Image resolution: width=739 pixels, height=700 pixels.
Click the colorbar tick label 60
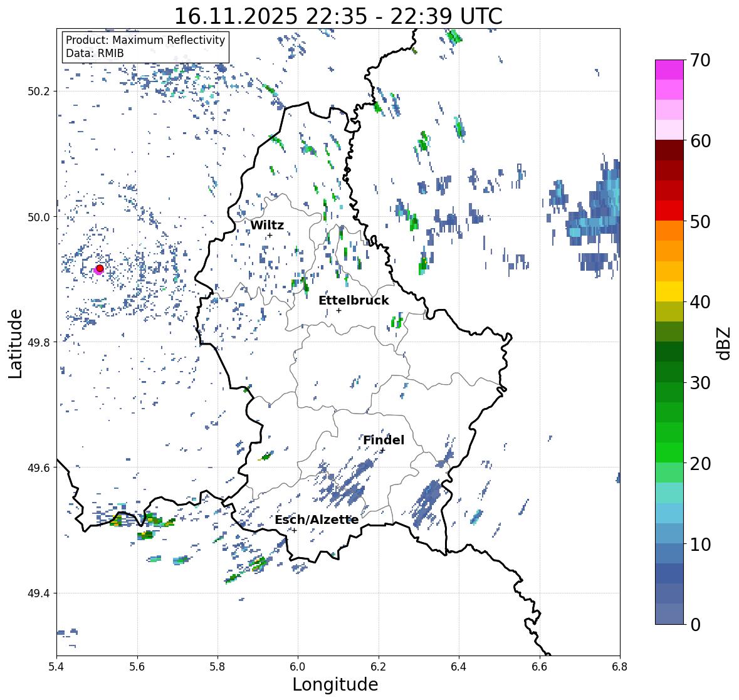pyautogui.click(x=700, y=141)
